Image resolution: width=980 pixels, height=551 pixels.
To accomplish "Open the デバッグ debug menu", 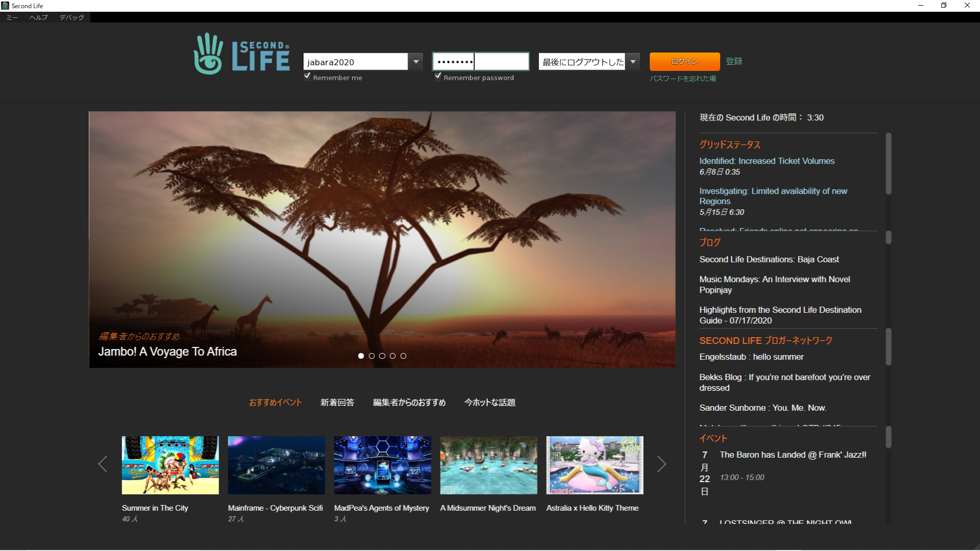I will click(72, 17).
